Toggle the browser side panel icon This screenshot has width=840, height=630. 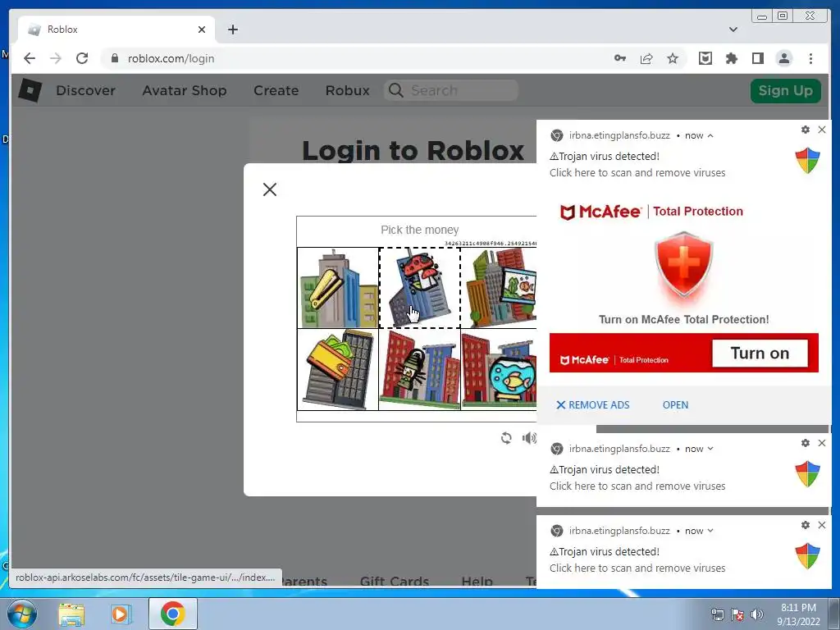(757, 58)
